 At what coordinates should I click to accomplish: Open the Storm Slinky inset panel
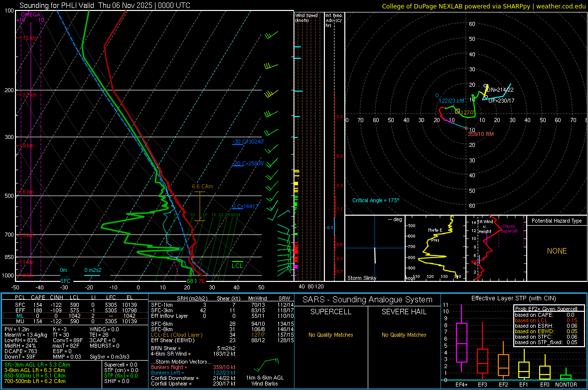(375, 248)
